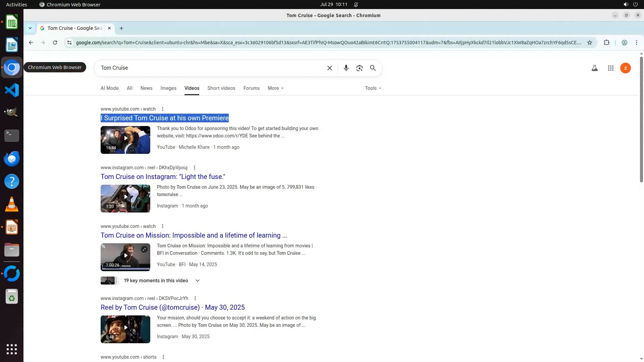Open 'Tom Cruise on Instagram: Light the fuse' link

point(163,177)
